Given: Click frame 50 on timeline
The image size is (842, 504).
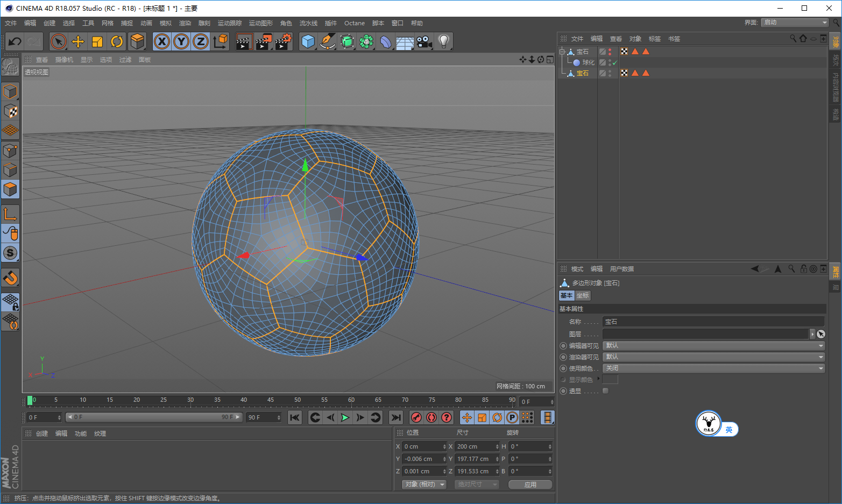Looking at the screenshot, I should (x=298, y=400).
